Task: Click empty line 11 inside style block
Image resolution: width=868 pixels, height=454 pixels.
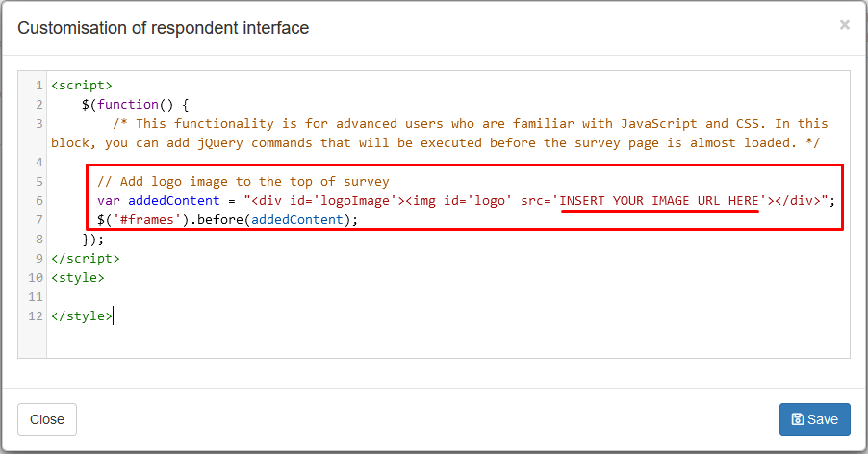Action: [448, 297]
